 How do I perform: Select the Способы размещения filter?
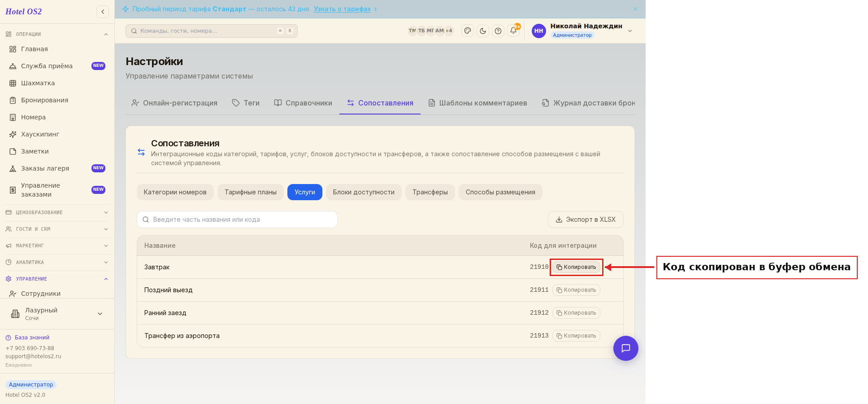pyautogui.click(x=500, y=192)
